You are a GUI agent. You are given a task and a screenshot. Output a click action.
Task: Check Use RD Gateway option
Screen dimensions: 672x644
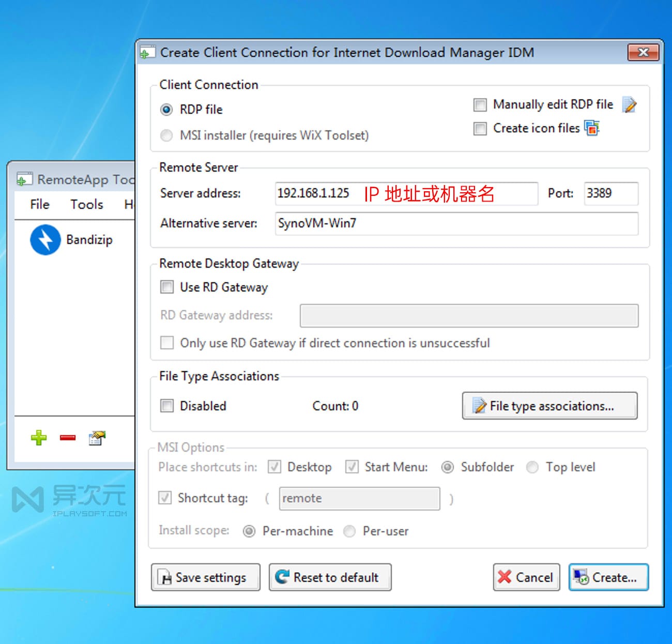[166, 287]
